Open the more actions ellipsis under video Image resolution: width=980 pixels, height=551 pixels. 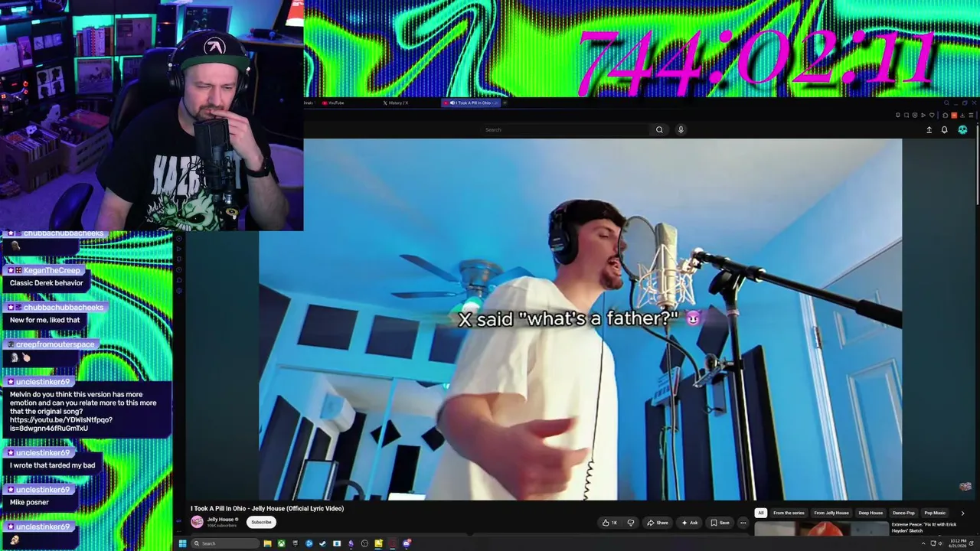(x=743, y=523)
